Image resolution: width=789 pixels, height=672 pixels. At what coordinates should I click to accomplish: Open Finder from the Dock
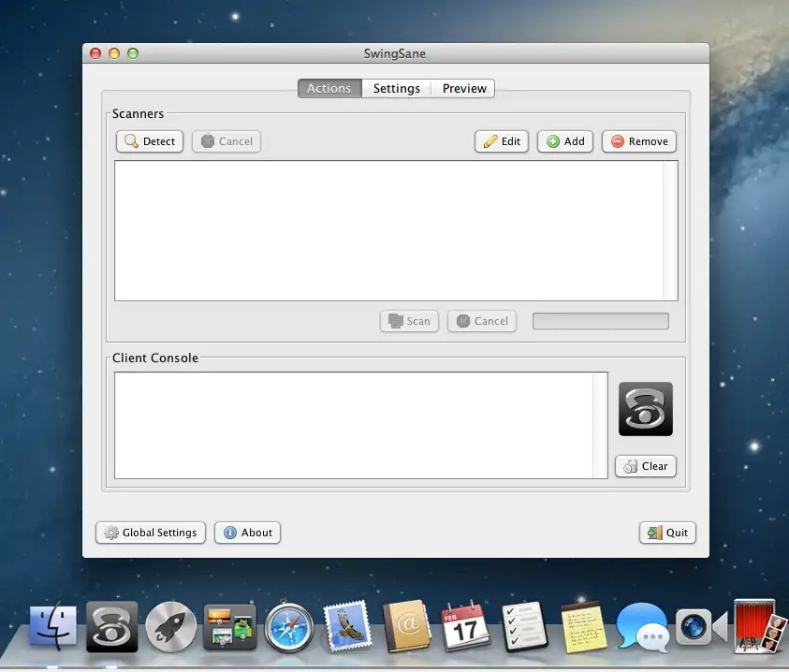53,626
